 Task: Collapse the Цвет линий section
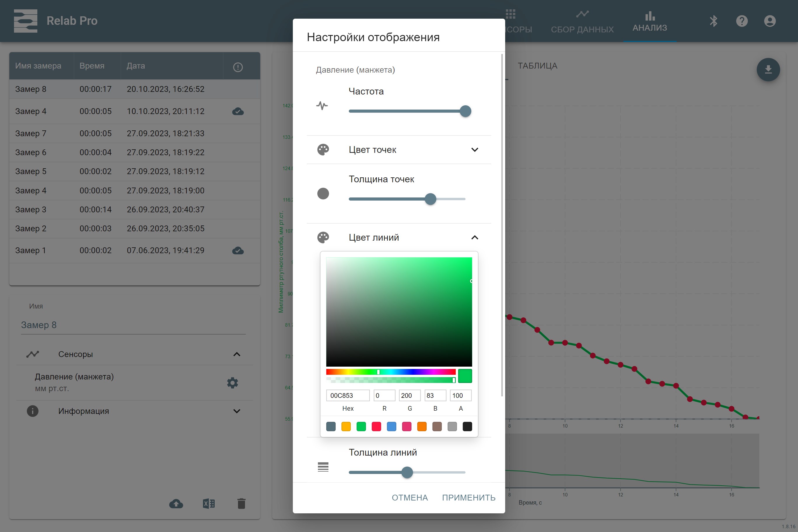click(x=474, y=237)
